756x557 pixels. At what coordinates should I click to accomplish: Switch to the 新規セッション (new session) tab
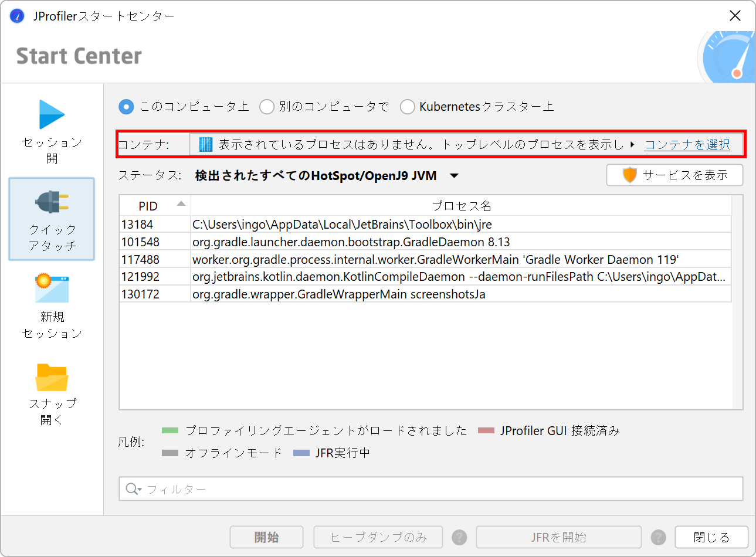click(52, 306)
